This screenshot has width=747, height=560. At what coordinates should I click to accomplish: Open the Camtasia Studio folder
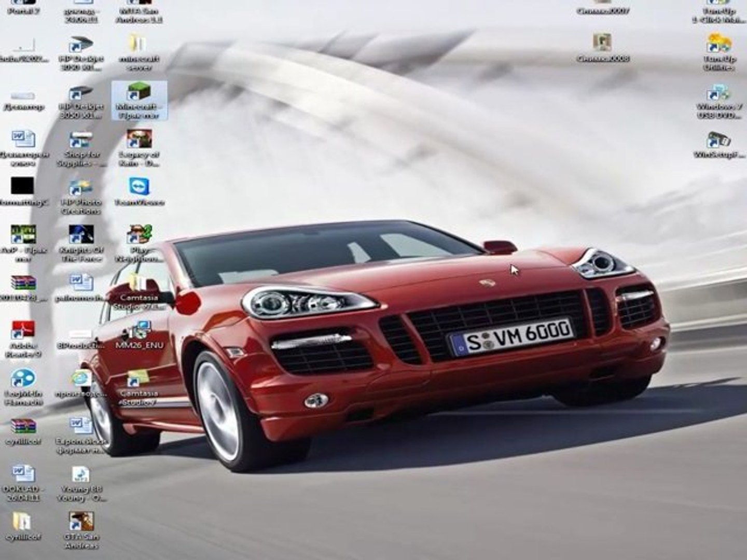point(139,292)
